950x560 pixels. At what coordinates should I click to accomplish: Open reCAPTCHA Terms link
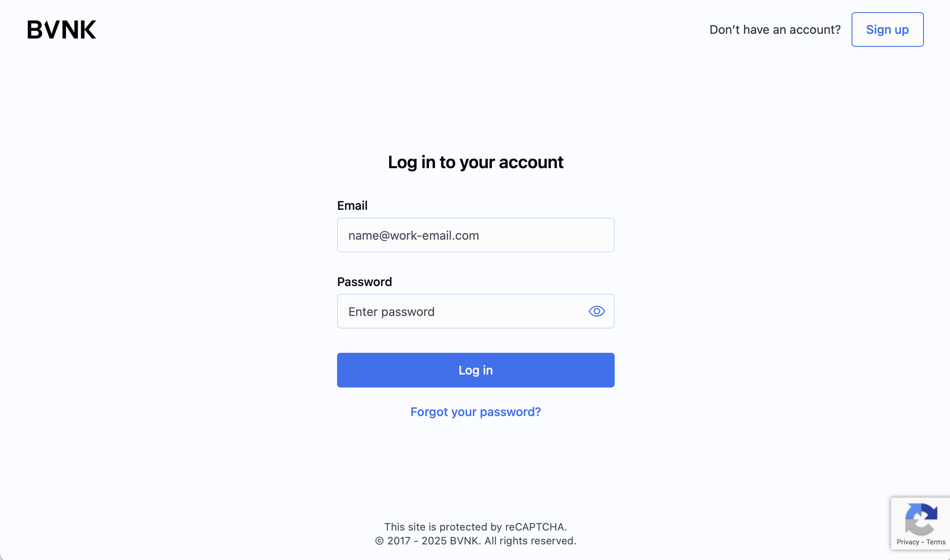click(936, 542)
